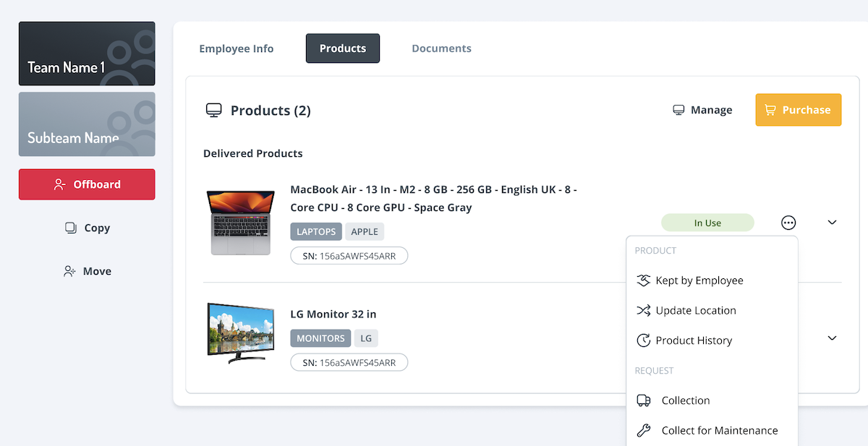This screenshot has height=446, width=868.
Task: Click the Manage button
Action: pos(702,110)
